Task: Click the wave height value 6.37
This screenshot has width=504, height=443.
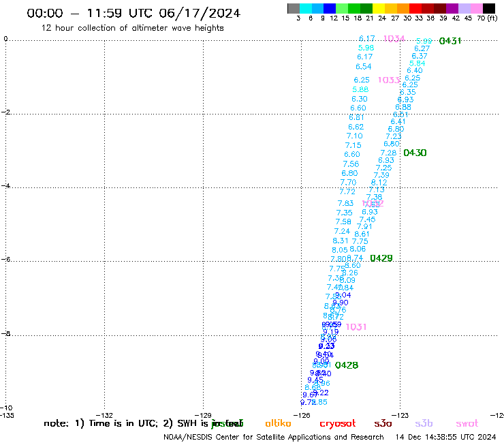Action: pyautogui.click(x=420, y=56)
